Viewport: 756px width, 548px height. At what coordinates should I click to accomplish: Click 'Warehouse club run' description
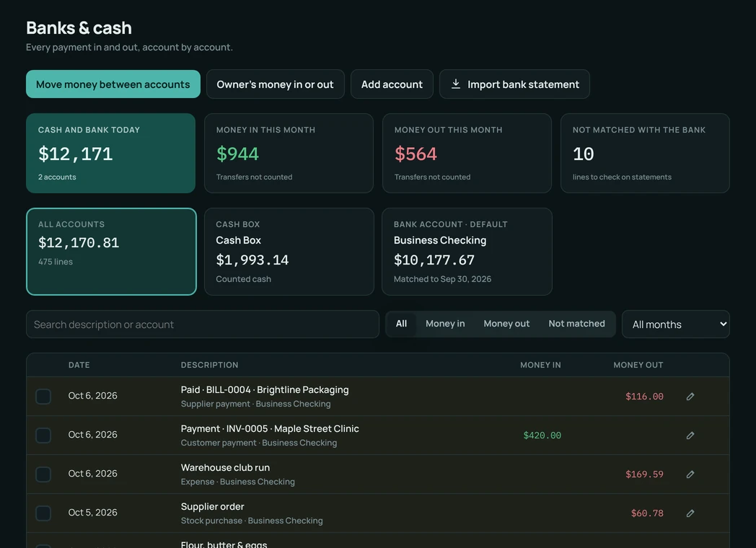225,467
